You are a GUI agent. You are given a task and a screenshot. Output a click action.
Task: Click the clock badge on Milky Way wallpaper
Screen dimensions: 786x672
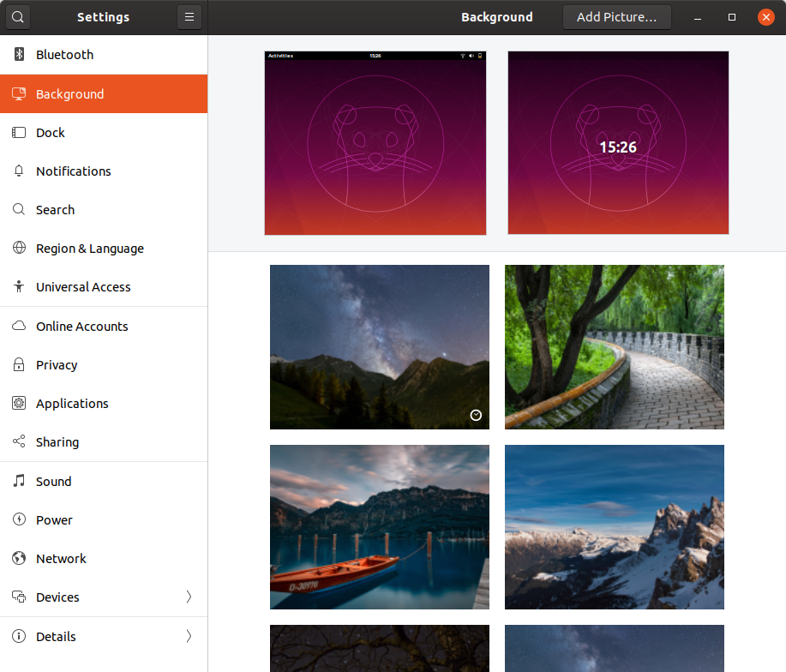[x=477, y=415]
